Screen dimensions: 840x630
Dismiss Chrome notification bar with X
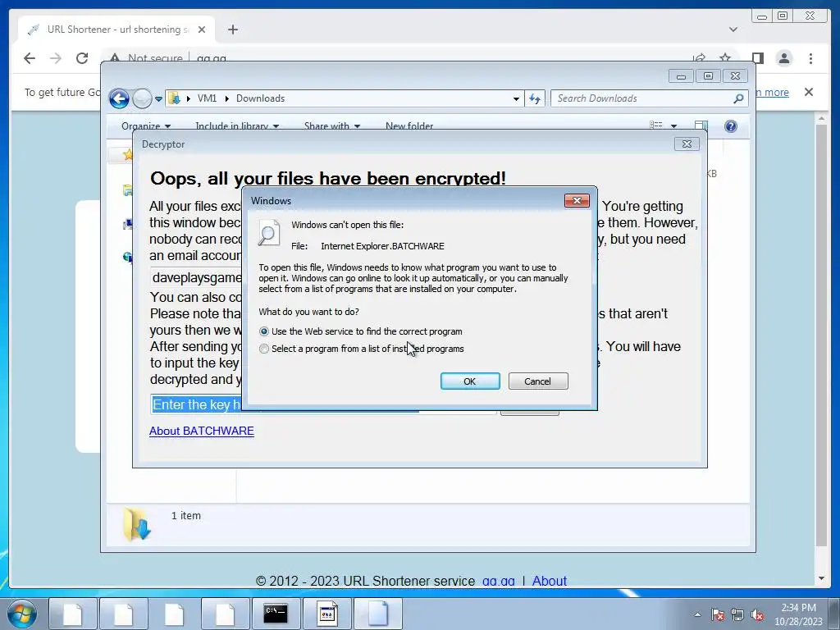(808, 92)
